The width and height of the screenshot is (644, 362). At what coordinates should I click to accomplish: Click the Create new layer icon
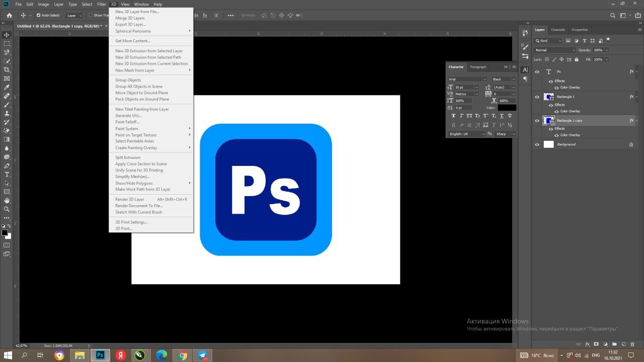coord(623,344)
